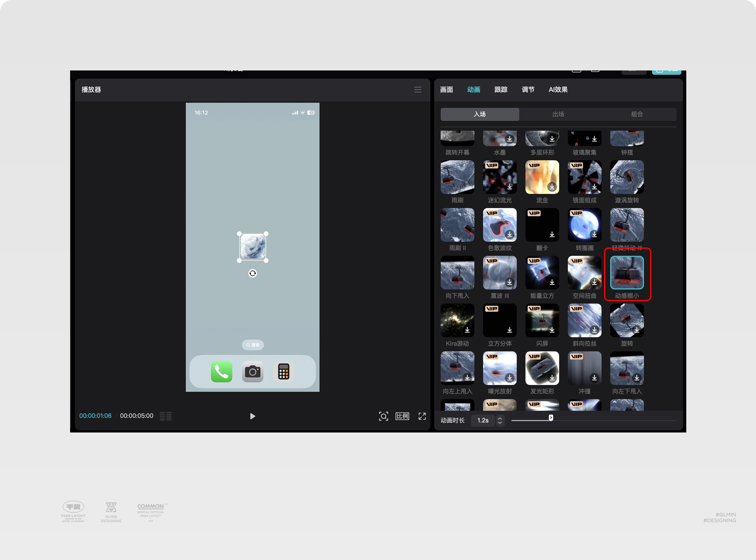Apply the 雨刷 II animation

point(458,225)
